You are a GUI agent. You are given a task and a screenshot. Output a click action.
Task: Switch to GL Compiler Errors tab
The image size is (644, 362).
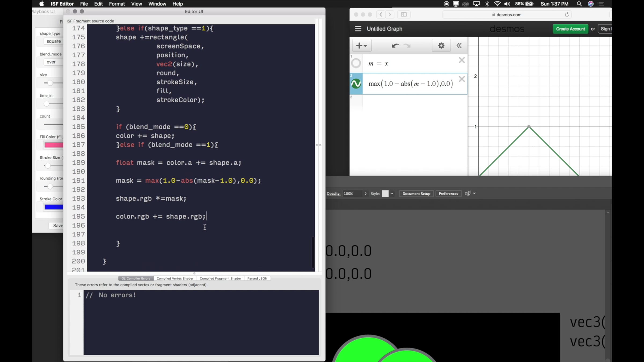tap(136, 278)
